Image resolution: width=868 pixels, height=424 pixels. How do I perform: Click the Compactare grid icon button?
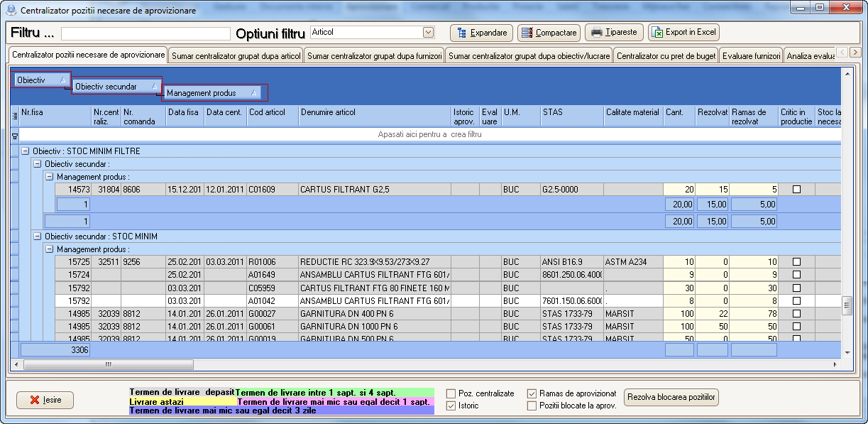[x=527, y=33]
